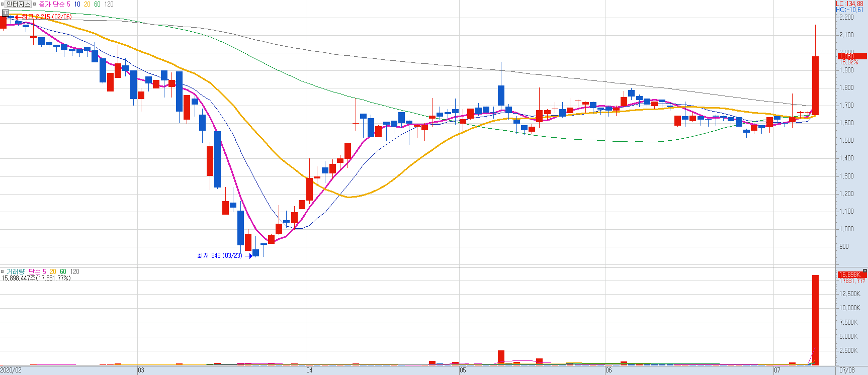Toggle the square marker before 인터지스
Screen dimensions: 868x375
(3, 4)
